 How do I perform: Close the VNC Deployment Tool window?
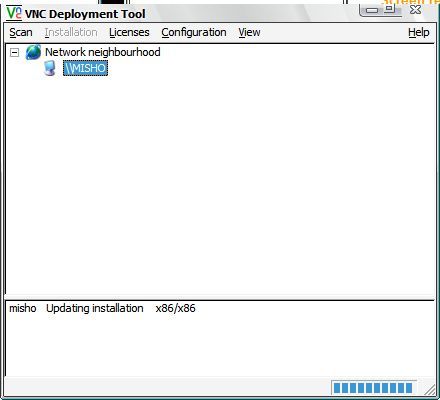[x=416, y=9]
